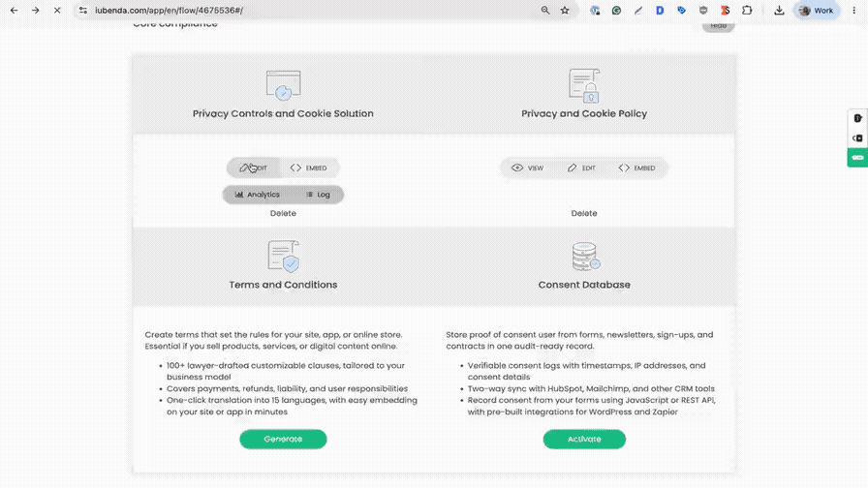Click the Privacy and Cookie Policy heading
Screen dimensions: 868x488
pyautogui.click(x=584, y=113)
